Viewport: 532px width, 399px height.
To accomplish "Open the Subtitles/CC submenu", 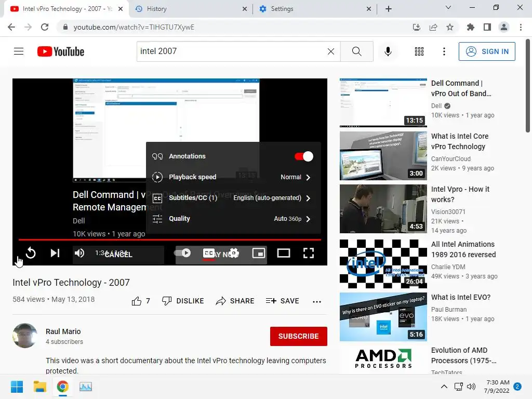I will [x=233, y=198].
